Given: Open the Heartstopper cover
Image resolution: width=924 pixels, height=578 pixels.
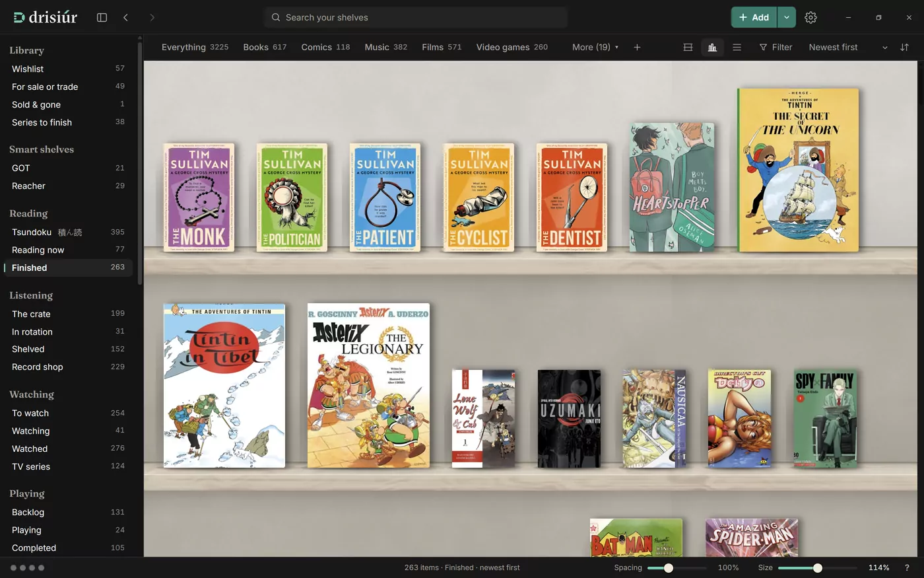Looking at the screenshot, I should point(672,187).
